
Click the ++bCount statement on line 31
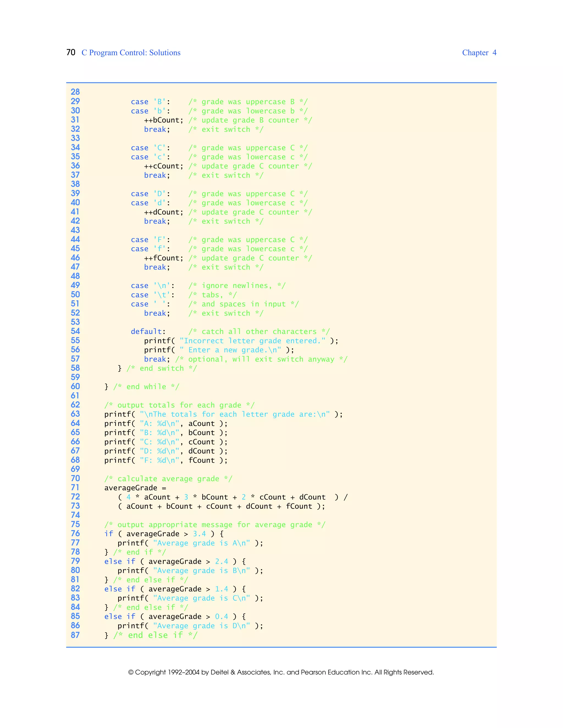point(164,120)
